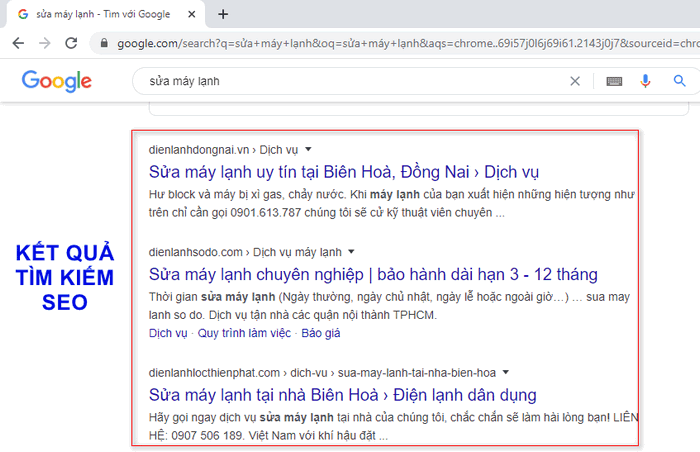Open a new browser tab
The width and height of the screenshot is (700, 452).
[x=223, y=14]
